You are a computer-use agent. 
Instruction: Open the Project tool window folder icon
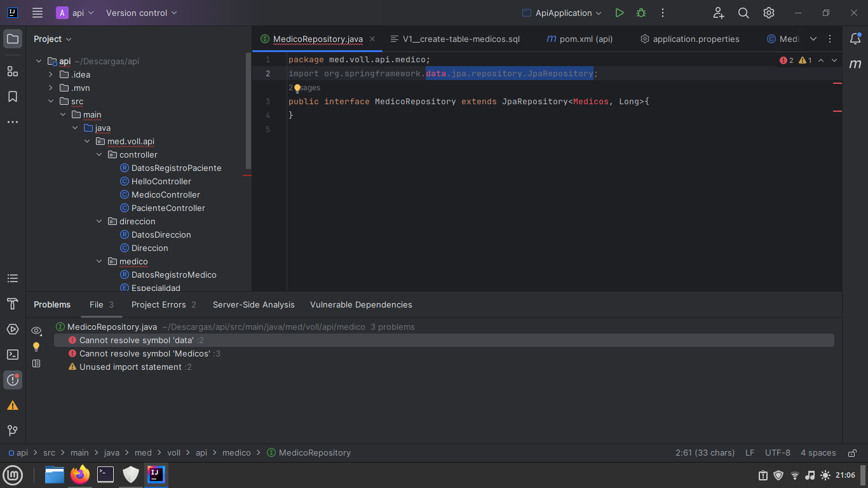(x=13, y=39)
